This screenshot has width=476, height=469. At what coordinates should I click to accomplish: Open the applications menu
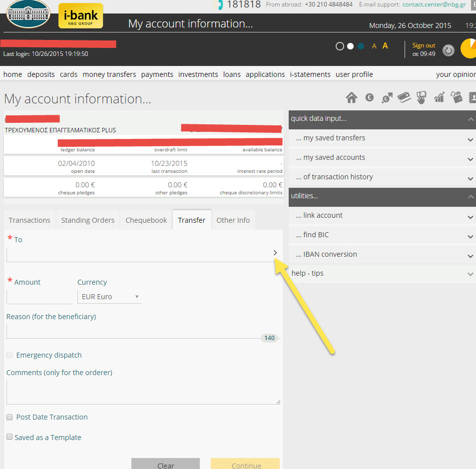click(x=265, y=74)
